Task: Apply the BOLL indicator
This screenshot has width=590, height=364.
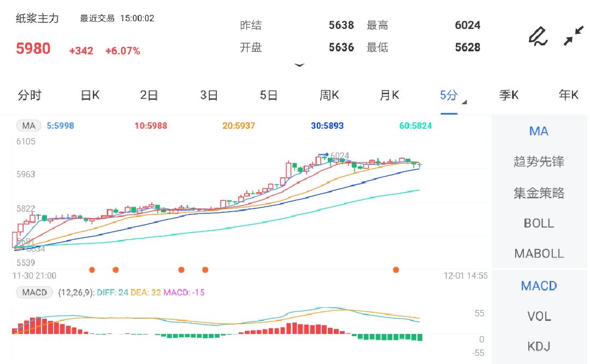Action: (538, 223)
